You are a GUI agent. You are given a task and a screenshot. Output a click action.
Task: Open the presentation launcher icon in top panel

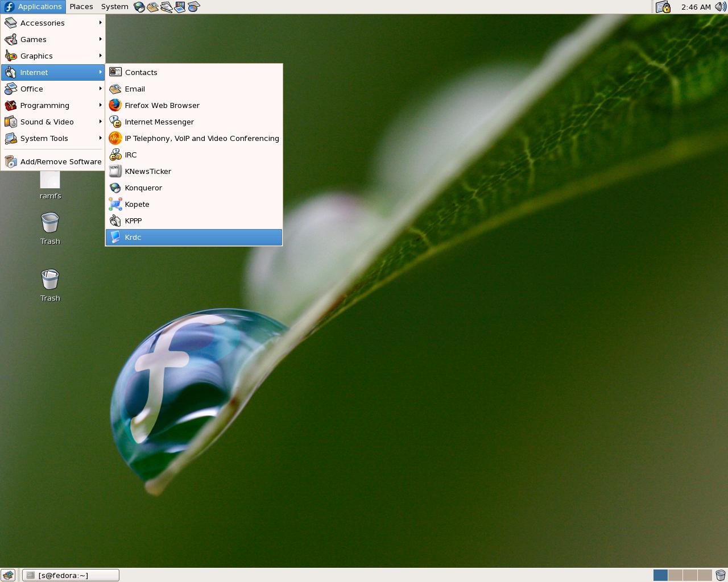(x=180, y=7)
